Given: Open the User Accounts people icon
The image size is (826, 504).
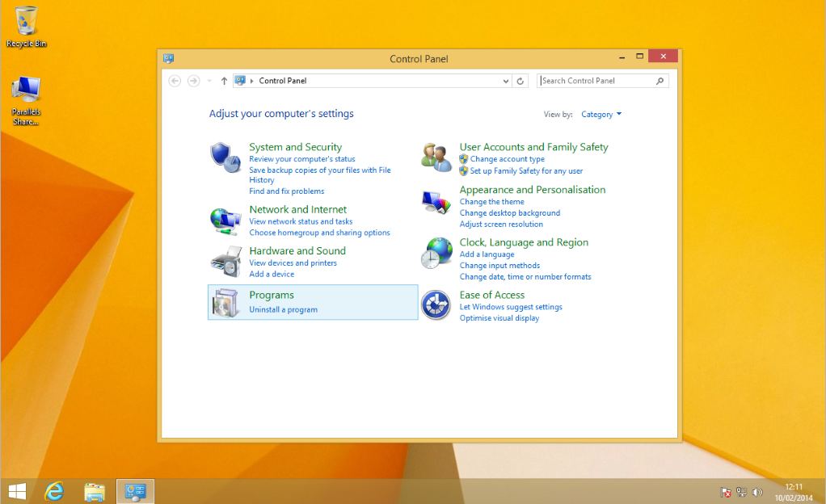Looking at the screenshot, I should point(436,157).
